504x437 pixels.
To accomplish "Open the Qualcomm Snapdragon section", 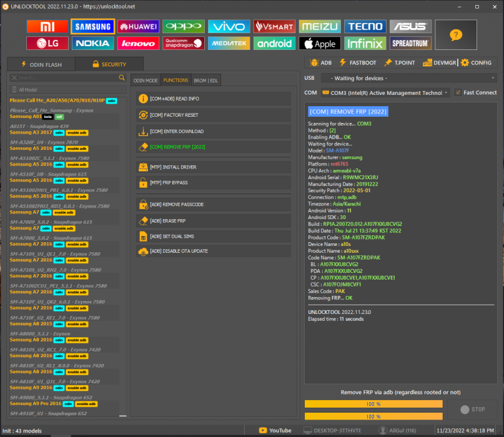I will 184,43.
